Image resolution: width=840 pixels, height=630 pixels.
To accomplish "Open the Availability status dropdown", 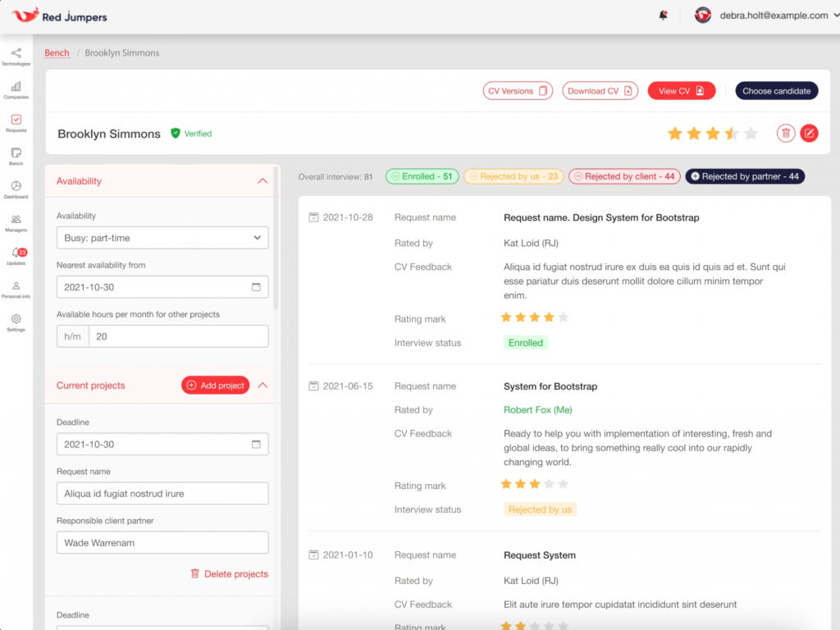I will [162, 238].
